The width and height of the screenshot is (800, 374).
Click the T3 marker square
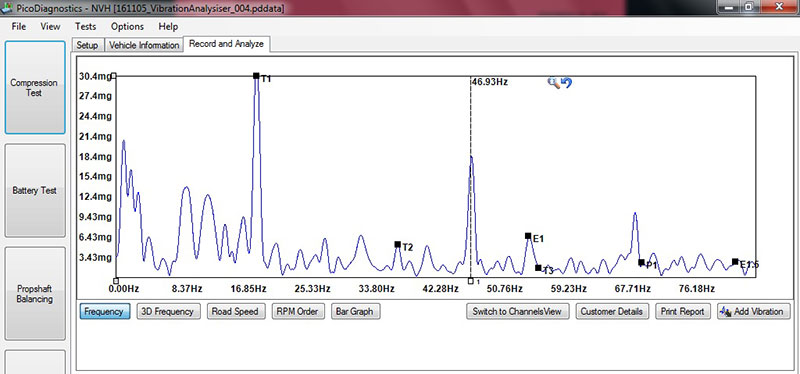(x=538, y=268)
